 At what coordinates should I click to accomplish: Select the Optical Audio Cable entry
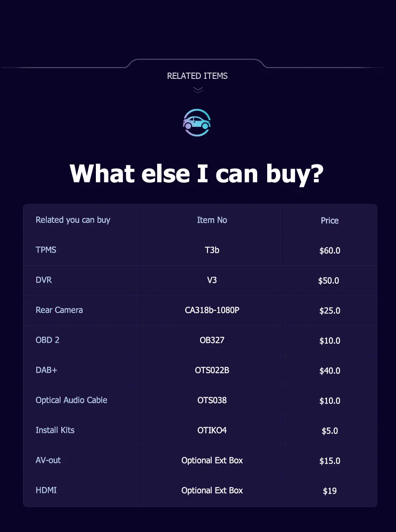click(71, 400)
